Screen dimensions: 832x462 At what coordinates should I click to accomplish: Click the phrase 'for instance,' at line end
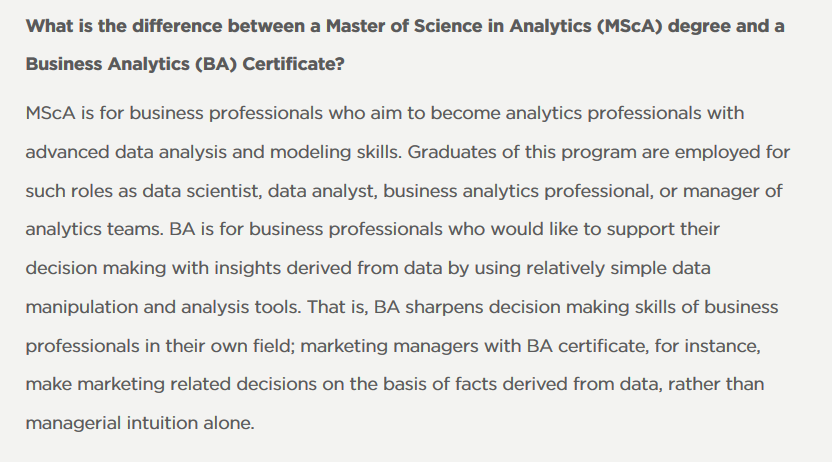click(x=707, y=346)
